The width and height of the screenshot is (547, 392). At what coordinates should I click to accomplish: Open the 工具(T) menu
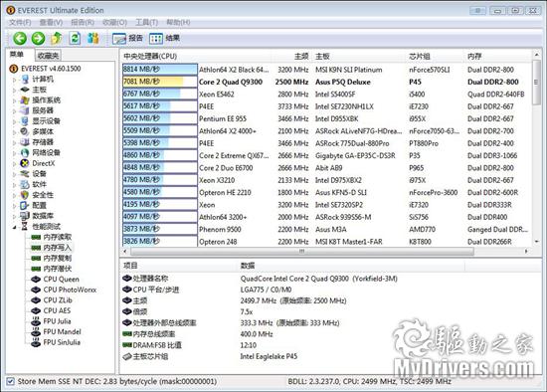click(146, 23)
